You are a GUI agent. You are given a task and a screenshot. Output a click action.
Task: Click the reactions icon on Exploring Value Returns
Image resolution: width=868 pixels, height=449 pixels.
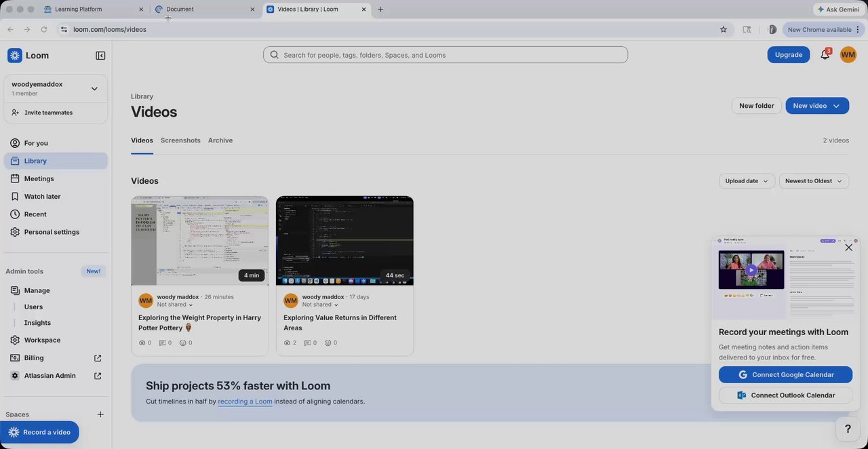click(x=328, y=343)
